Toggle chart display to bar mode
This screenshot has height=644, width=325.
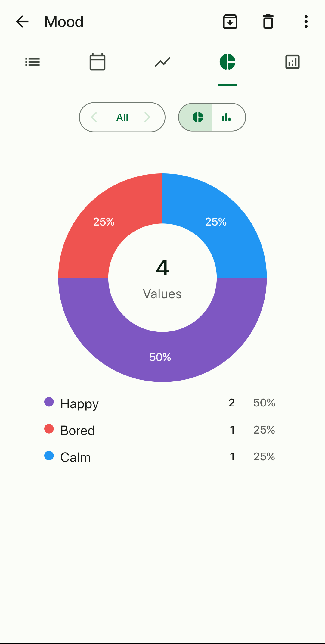[226, 117]
